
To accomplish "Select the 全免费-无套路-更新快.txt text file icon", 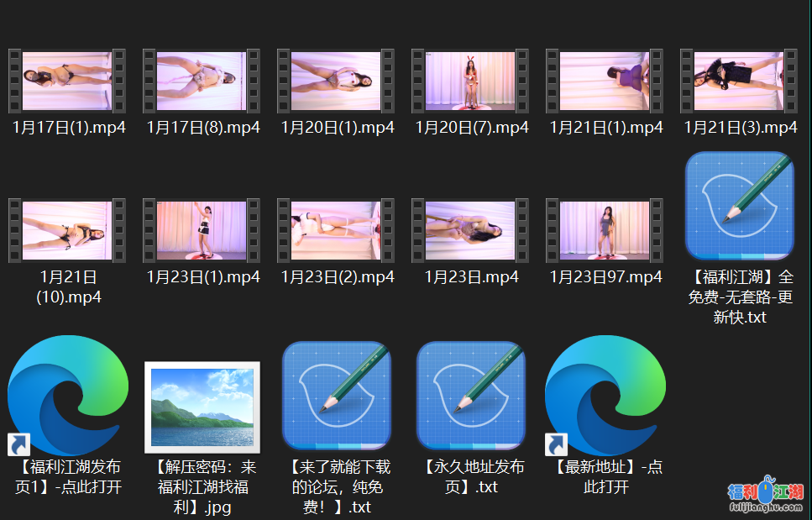I will pyautogui.click(x=739, y=207).
